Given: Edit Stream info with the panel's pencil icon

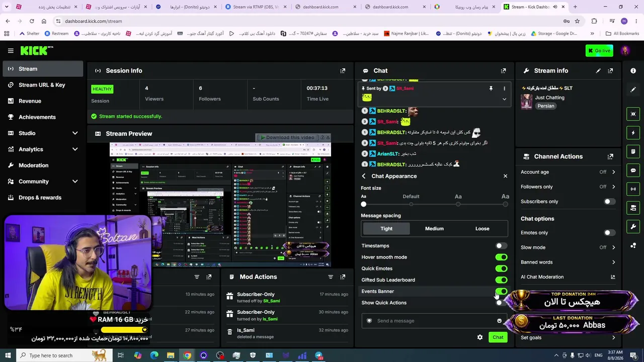Looking at the screenshot, I should [598, 71].
